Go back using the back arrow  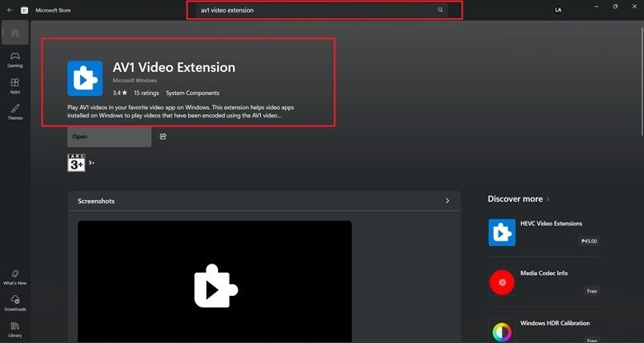(x=10, y=10)
